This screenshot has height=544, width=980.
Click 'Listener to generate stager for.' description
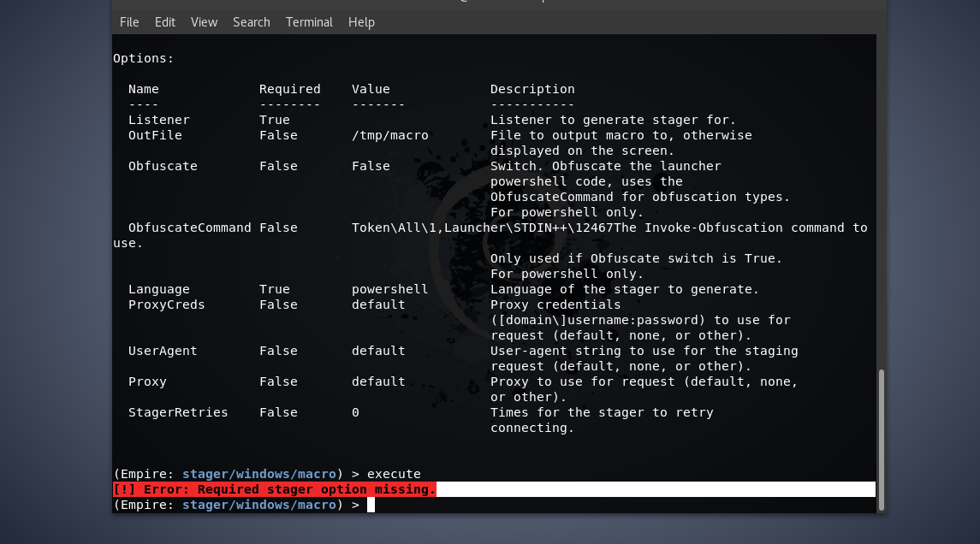pos(613,119)
